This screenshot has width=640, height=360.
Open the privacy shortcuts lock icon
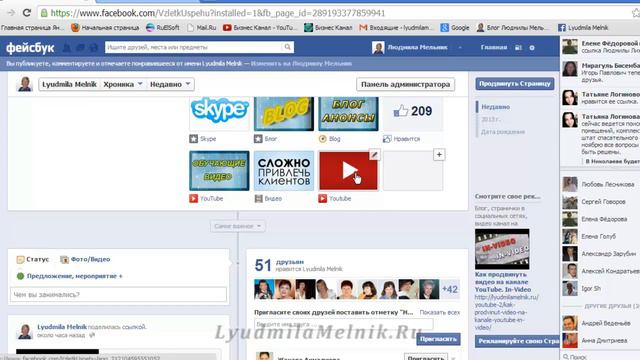coord(518,48)
